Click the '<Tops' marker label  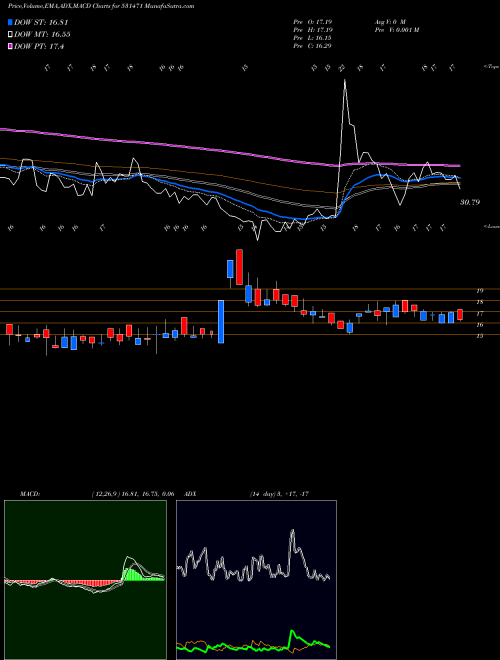point(492,67)
